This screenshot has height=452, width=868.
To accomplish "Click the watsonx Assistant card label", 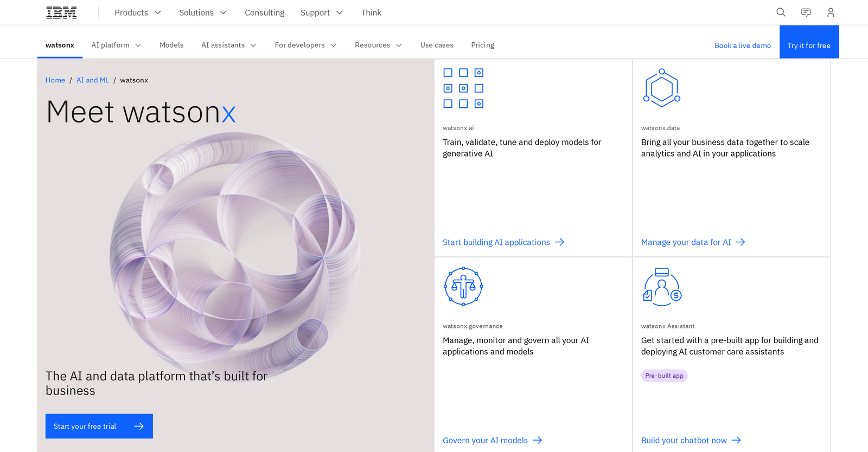I will (x=668, y=326).
